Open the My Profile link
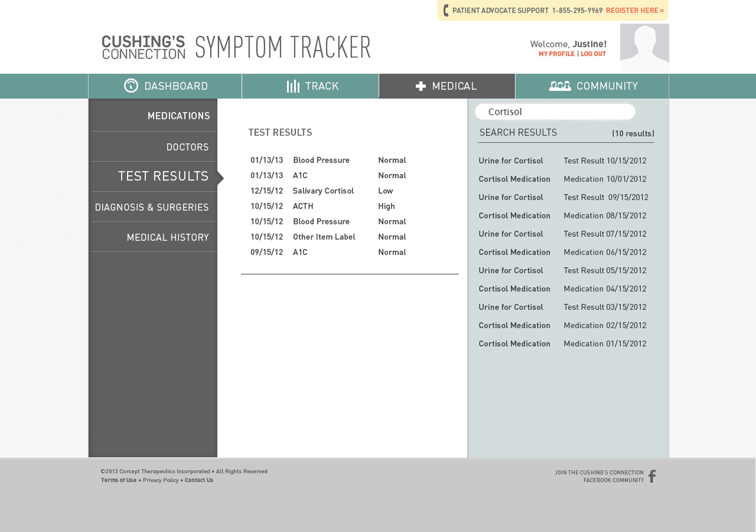The height and width of the screenshot is (532, 756). tap(556, 54)
